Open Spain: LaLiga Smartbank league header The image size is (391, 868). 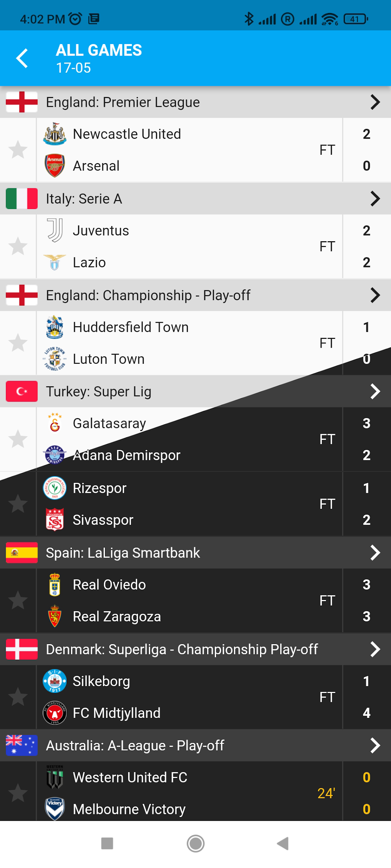tap(123, 553)
